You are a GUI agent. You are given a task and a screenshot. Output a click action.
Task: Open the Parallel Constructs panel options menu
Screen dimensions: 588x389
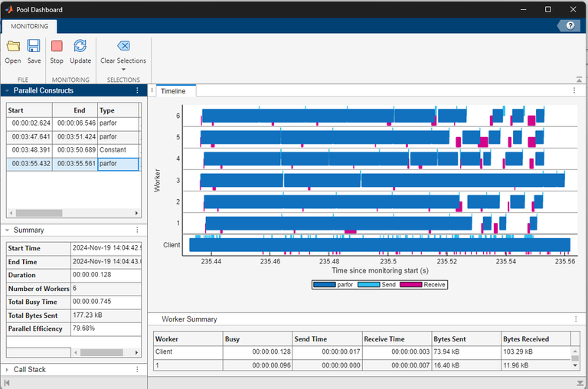coord(138,90)
